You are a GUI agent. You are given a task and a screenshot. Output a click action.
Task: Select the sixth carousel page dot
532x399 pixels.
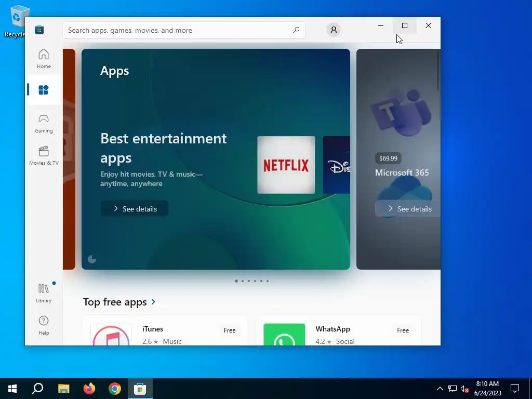coord(268,281)
